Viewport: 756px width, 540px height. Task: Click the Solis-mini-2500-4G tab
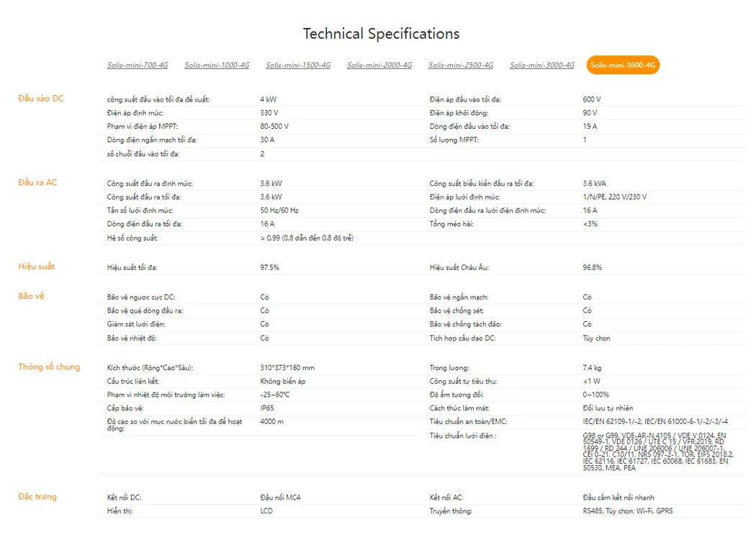pyautogui.click(x=461, y=66)
